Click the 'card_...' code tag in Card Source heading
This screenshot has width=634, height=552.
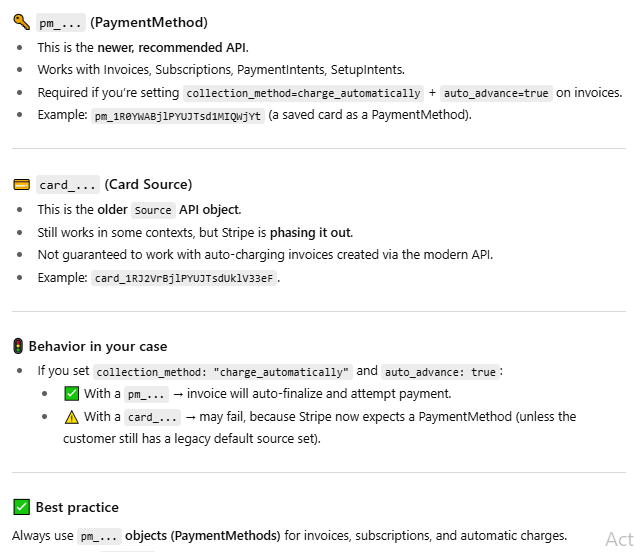click(x=68, y=185)
